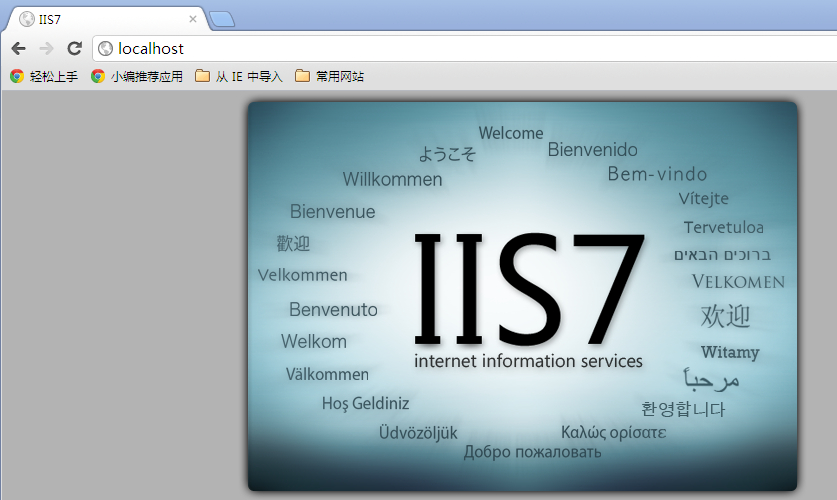Click the Chrome icon beside 小编推荐应用
This screenshot has width=837, height=500.
(98, 76)
